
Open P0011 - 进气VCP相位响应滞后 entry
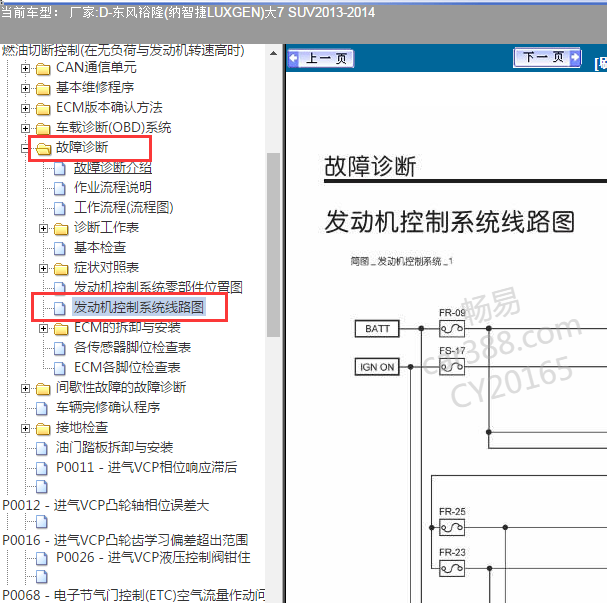(146, 468)
